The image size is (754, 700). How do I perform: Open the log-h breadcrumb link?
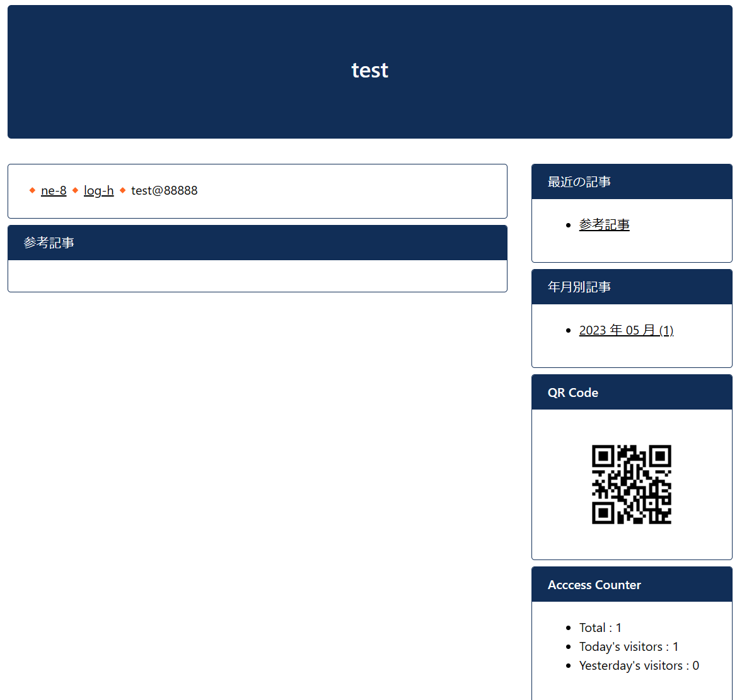tap(98, 190)
